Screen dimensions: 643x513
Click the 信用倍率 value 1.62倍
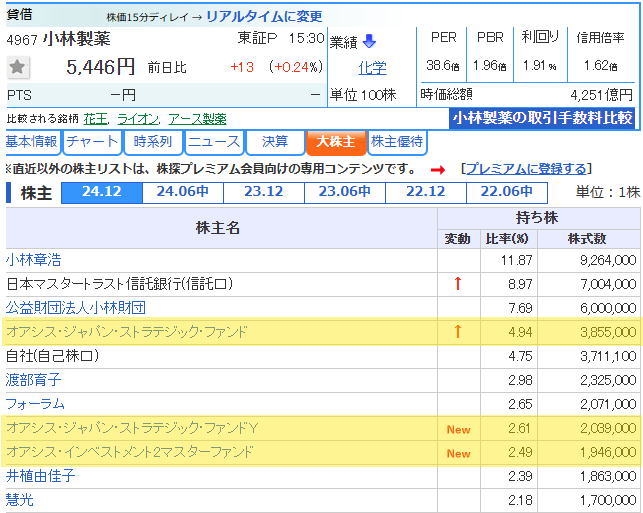pos(601,65)
